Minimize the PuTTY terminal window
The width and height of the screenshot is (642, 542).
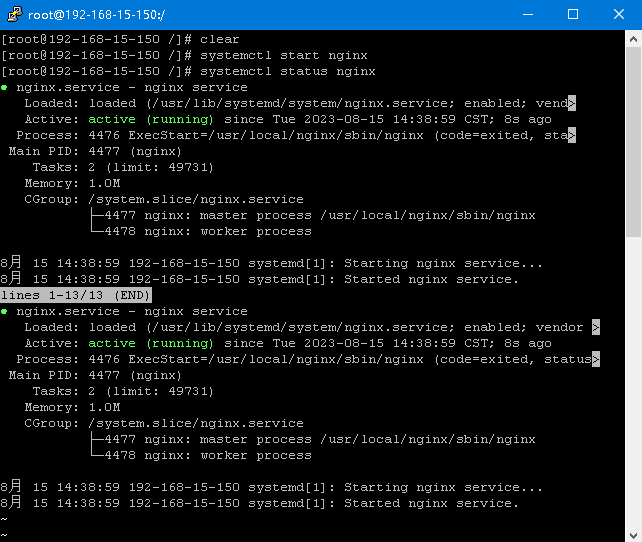528,15
